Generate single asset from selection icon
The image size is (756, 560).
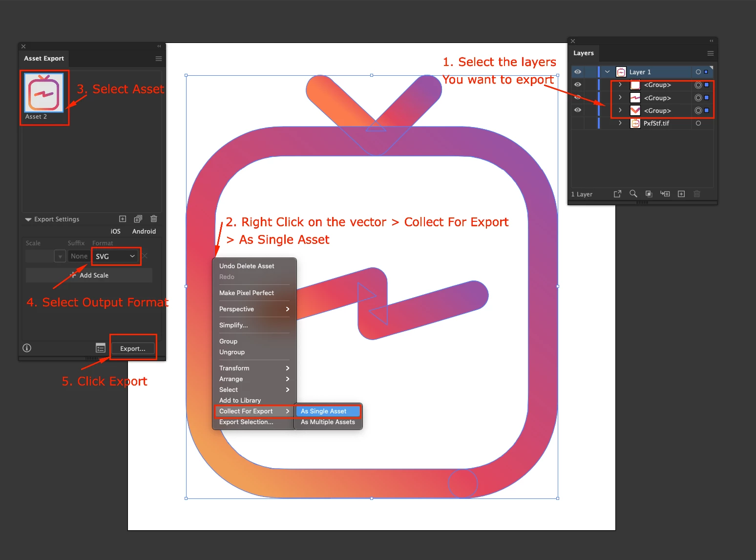pos(123,219)
